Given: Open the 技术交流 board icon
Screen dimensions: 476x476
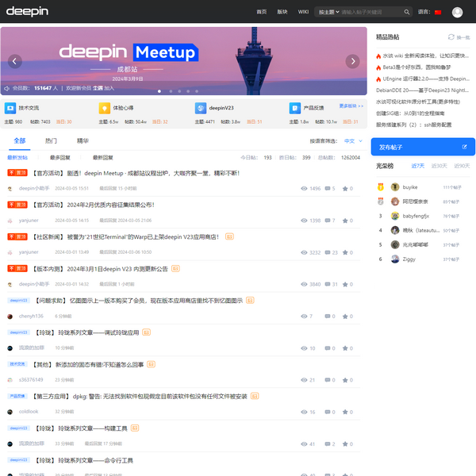Looking at the screenshot, I should click(x=11, y=108).
